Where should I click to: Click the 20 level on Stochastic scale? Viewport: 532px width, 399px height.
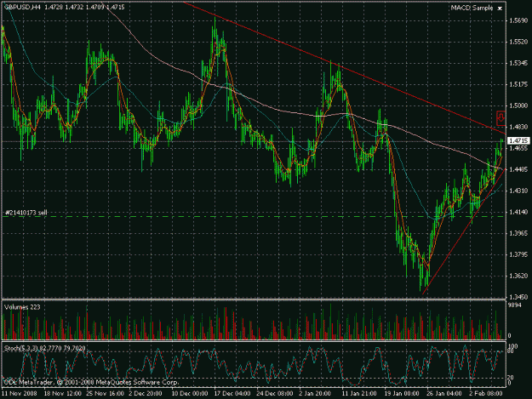[511, 377]
